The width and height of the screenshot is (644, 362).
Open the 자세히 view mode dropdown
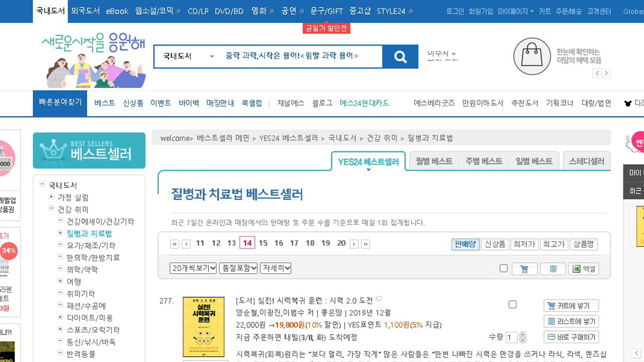click(275, 268)
